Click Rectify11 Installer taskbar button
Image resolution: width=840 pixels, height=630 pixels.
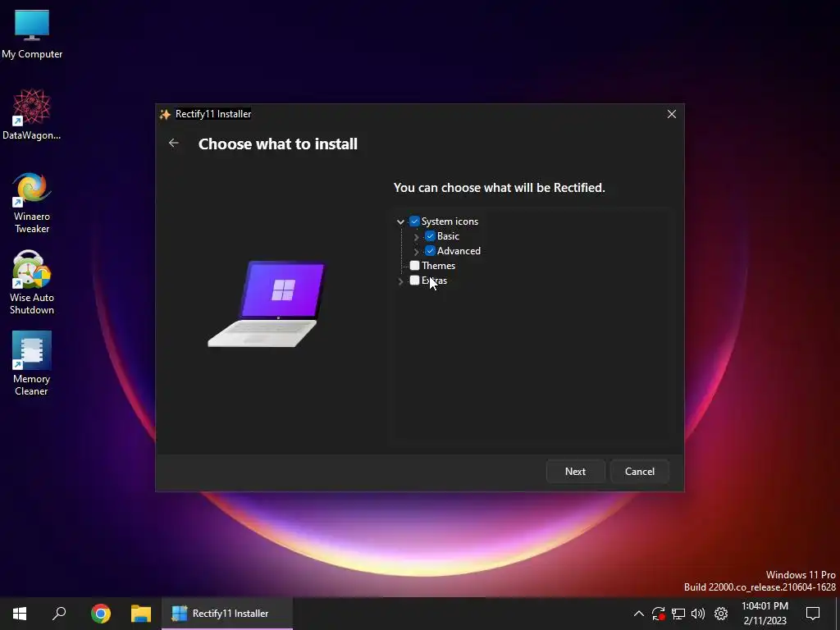coord(227,614)
